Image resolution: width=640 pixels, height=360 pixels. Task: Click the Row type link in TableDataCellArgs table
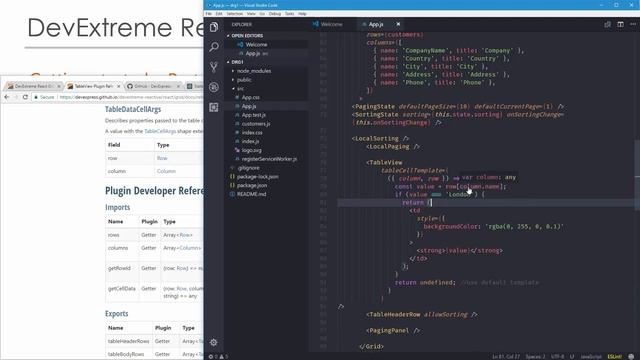[x=162, y=158]
